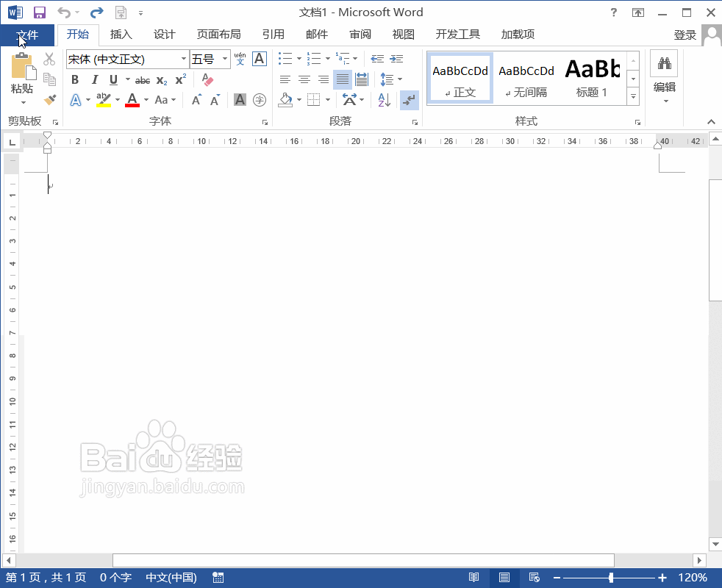Image resolution: width=722 pixels, height=588 pixels.
Task: Apply distributed alignment
Action: point(362,79)
